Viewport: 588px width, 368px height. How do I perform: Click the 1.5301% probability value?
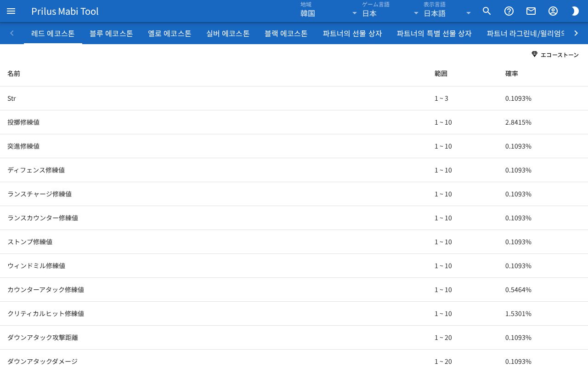[518, 314]
